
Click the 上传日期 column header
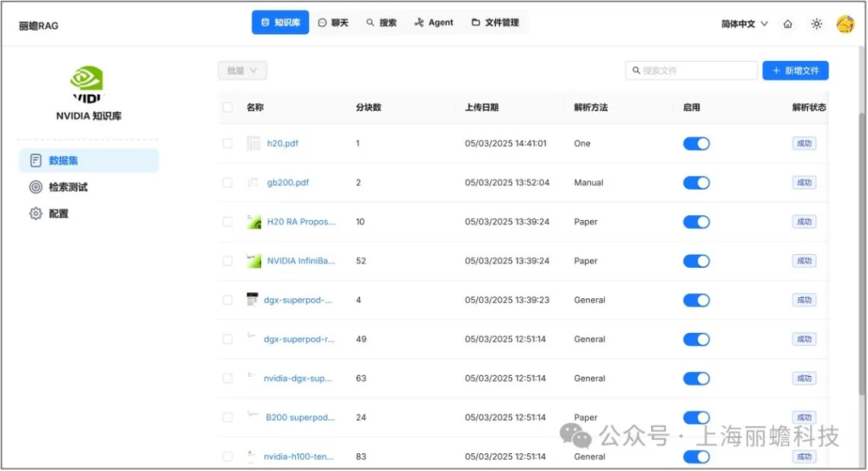[481, 108]
